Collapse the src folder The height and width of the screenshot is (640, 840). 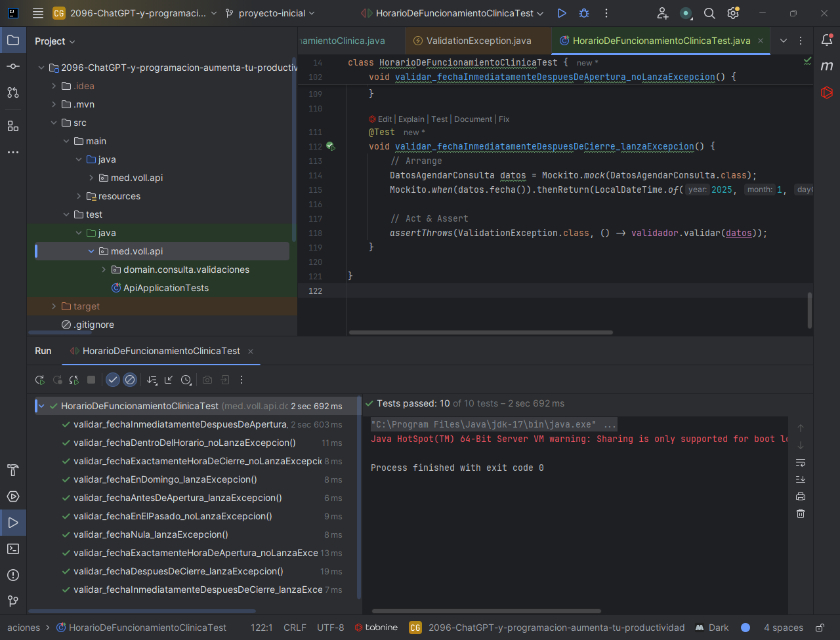pos(54,123)
